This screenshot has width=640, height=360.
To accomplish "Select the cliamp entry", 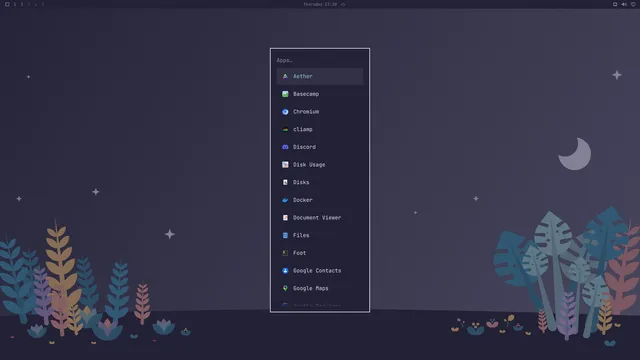I will point(320,129).
